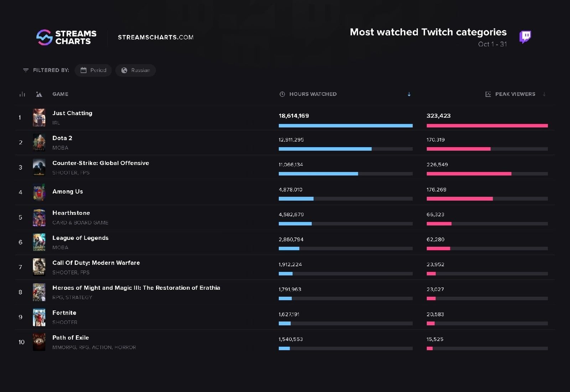570x392 pixels.
Task: Click the Among Us game thumbnail
Action: (39, 192)
